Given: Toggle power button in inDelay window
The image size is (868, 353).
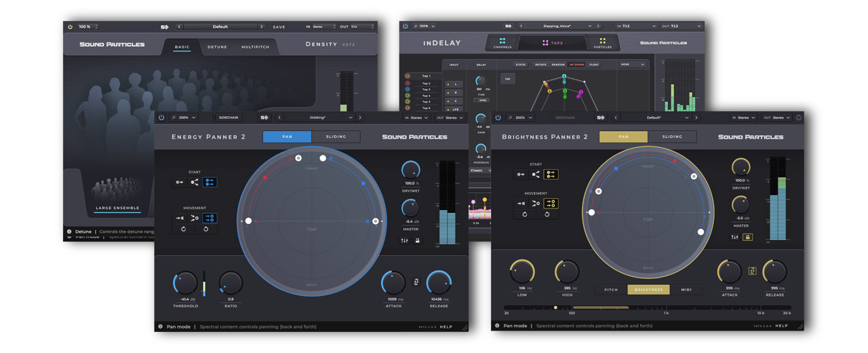Looking at the screenshot, I should point(406,26).
